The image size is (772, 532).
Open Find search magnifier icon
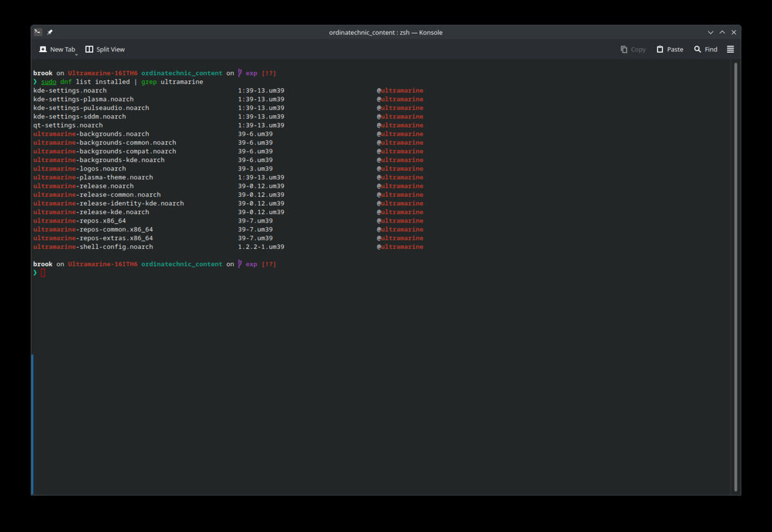click(x=697, y=49)
